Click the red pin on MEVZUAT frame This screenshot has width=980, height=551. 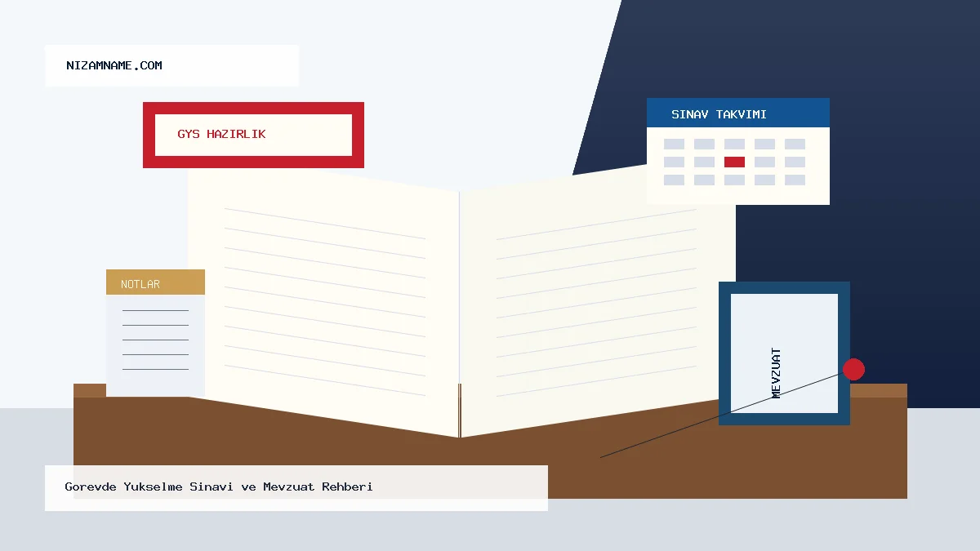pyautogui.click(x=853, y=369)
